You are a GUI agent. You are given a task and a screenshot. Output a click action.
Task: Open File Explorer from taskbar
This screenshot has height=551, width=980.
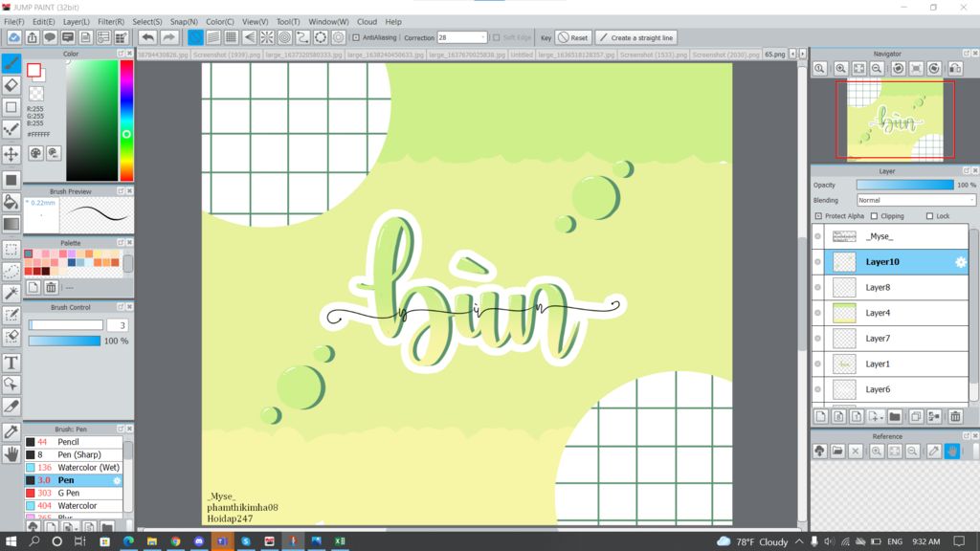point(152,541)
